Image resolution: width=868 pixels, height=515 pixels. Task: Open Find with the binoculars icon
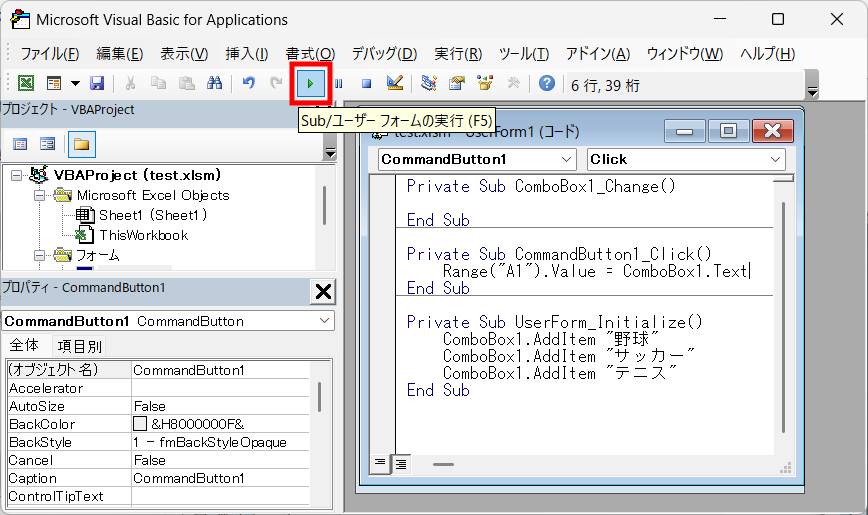click(214, 84)
